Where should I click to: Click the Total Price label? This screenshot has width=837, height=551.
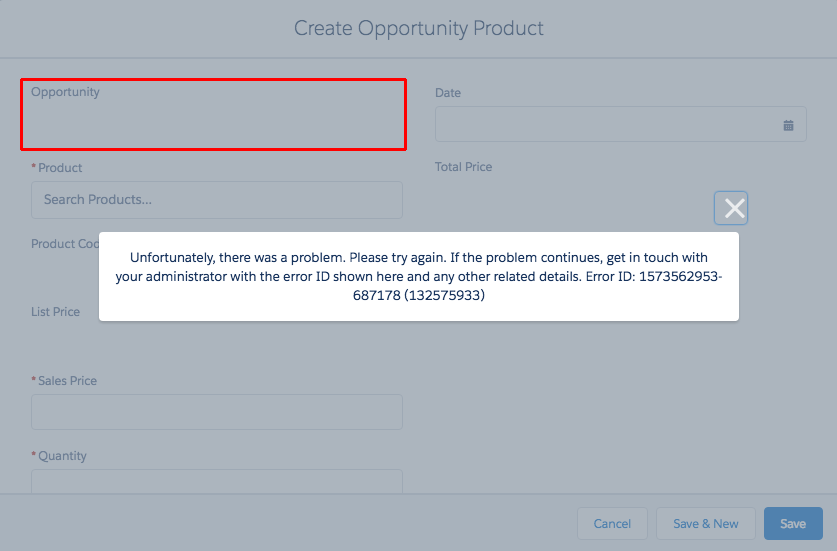click(463, 167)
